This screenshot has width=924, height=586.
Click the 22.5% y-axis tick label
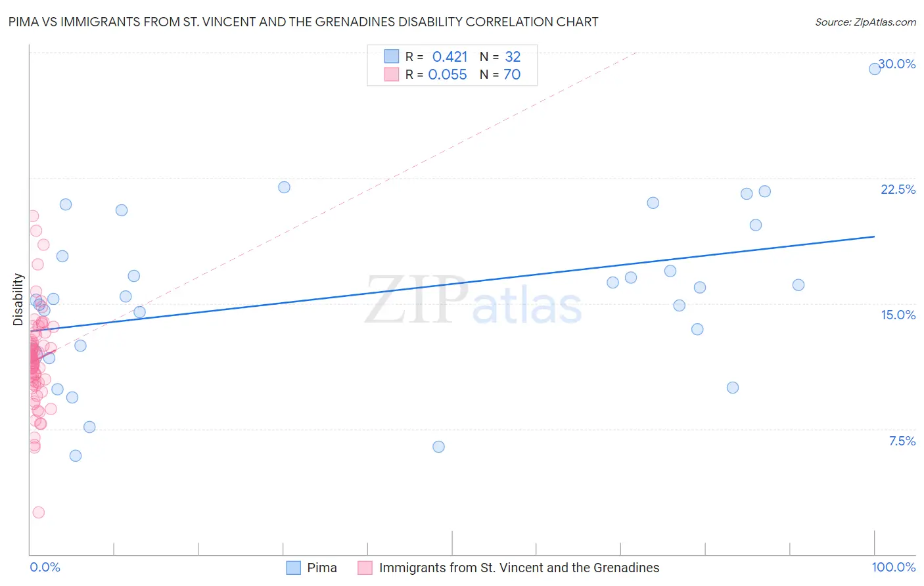[898, 189]
